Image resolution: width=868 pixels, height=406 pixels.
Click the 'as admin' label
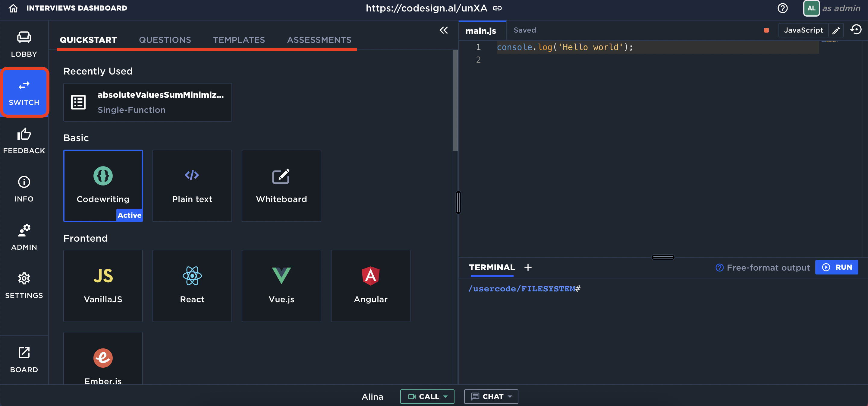[x=841, y=8]
